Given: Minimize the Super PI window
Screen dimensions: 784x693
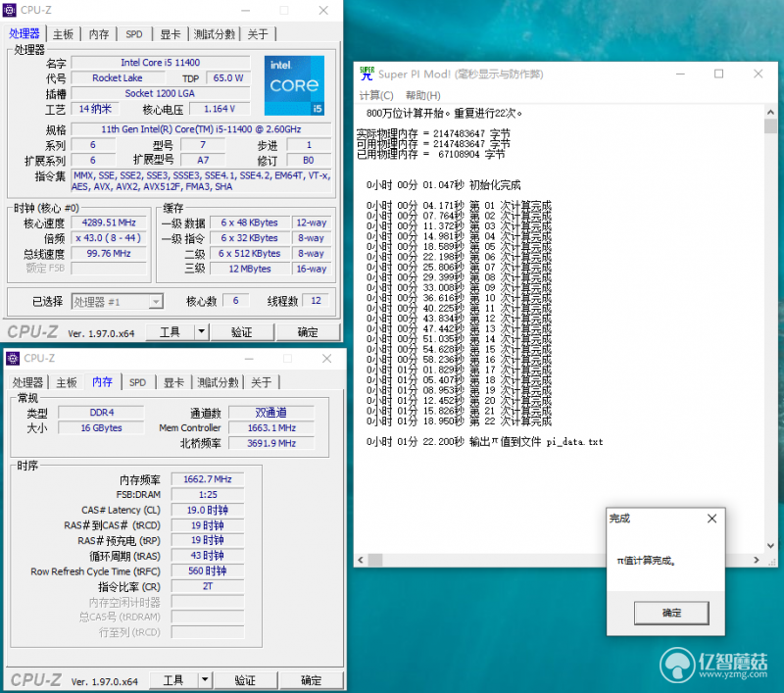Looking at the screenshot, I should click(x=680, y=74).
